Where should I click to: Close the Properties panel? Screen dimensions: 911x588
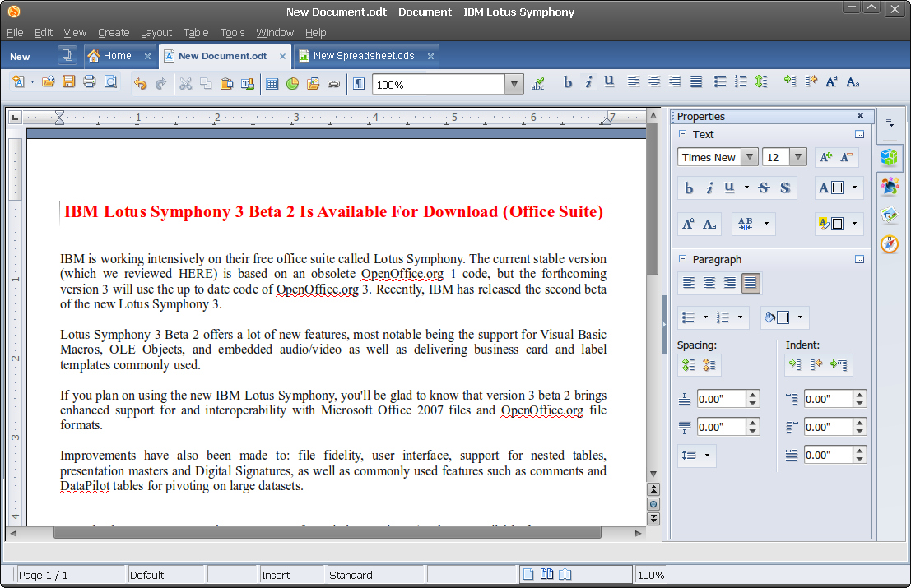pyautogui.click(x=861, y=116)
